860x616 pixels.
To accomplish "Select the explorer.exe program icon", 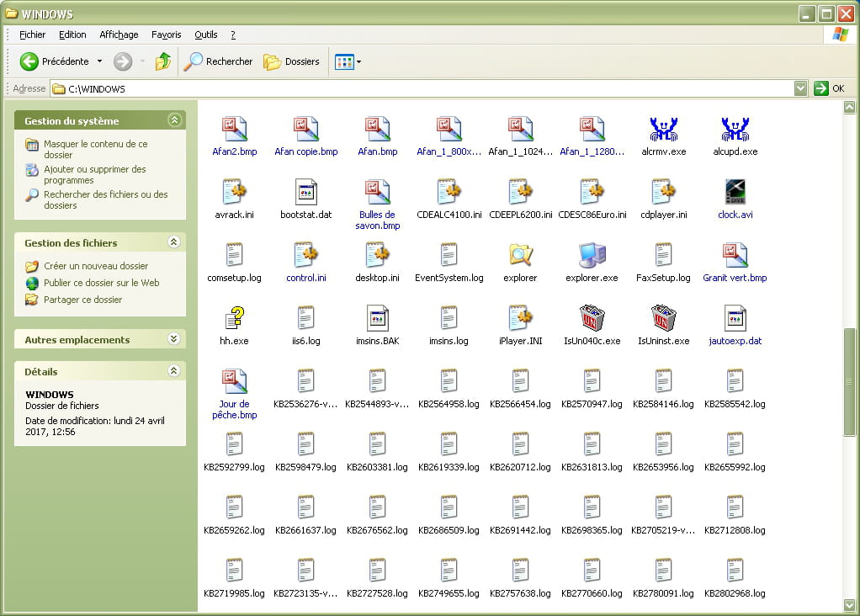I will click(x=592, y=256).
